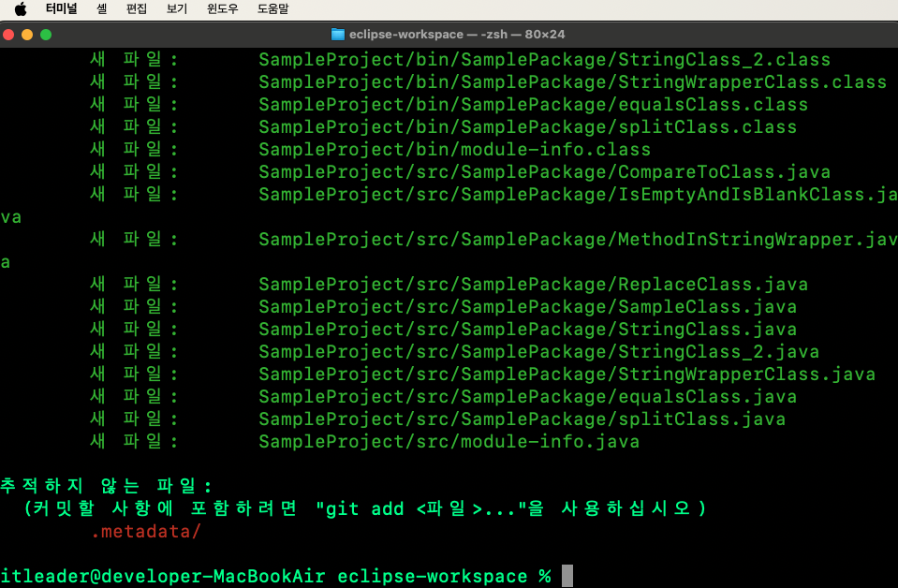The image size is (898, 588).
Task: Click the git add <파일> hint line
Action: [365, 508]
